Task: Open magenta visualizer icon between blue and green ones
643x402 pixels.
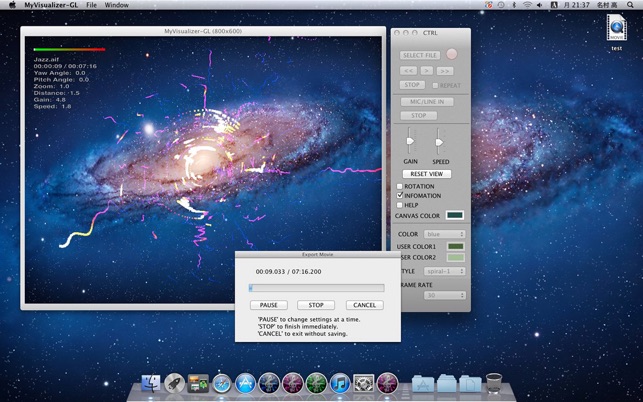Action: 293,384
